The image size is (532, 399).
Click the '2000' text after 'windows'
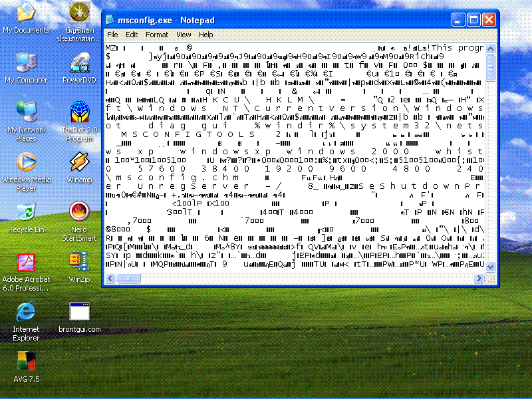pos(390,152)
